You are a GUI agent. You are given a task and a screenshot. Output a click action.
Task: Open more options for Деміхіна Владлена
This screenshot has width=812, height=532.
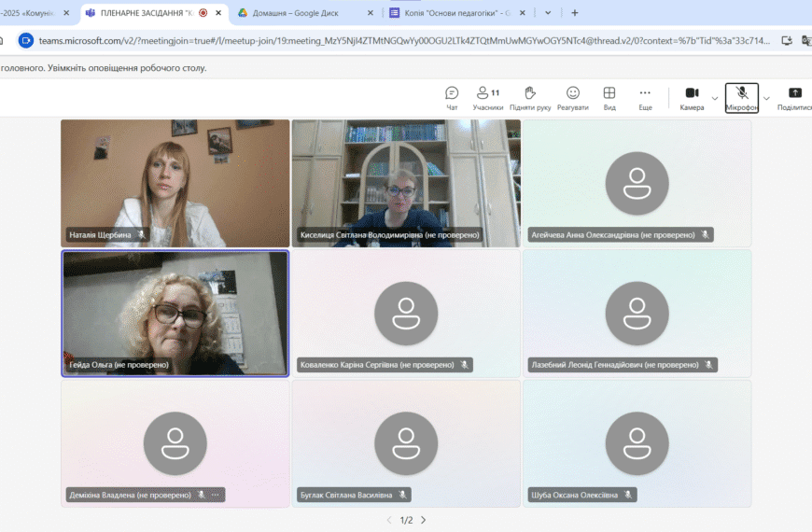coord(216,496)
